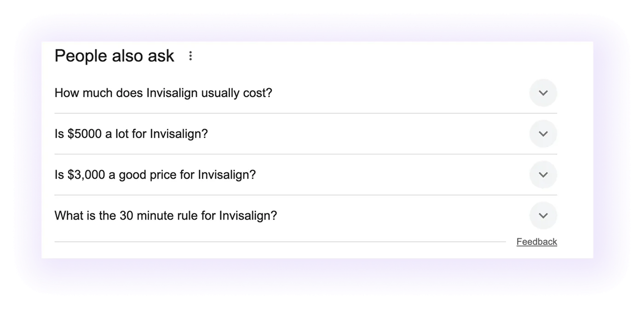Select the question 'How much does Invisalign usually cost?'

pyautogui.click(x=163, y=93)
